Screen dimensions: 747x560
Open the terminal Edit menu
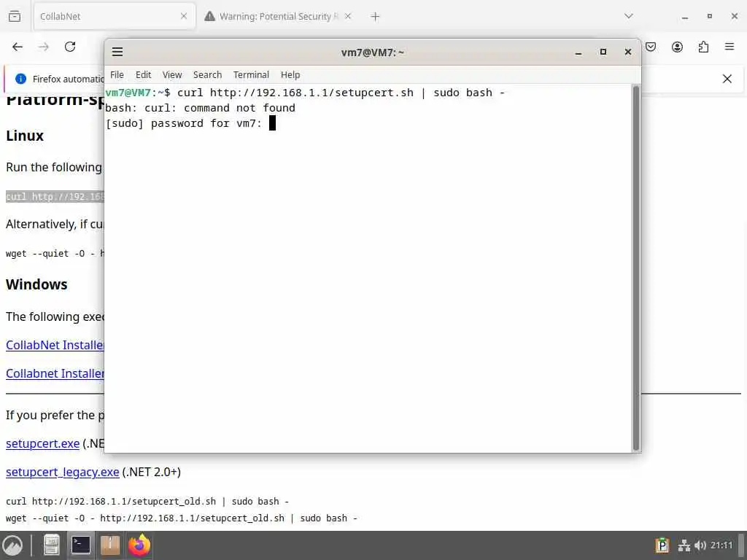[143, 75]
